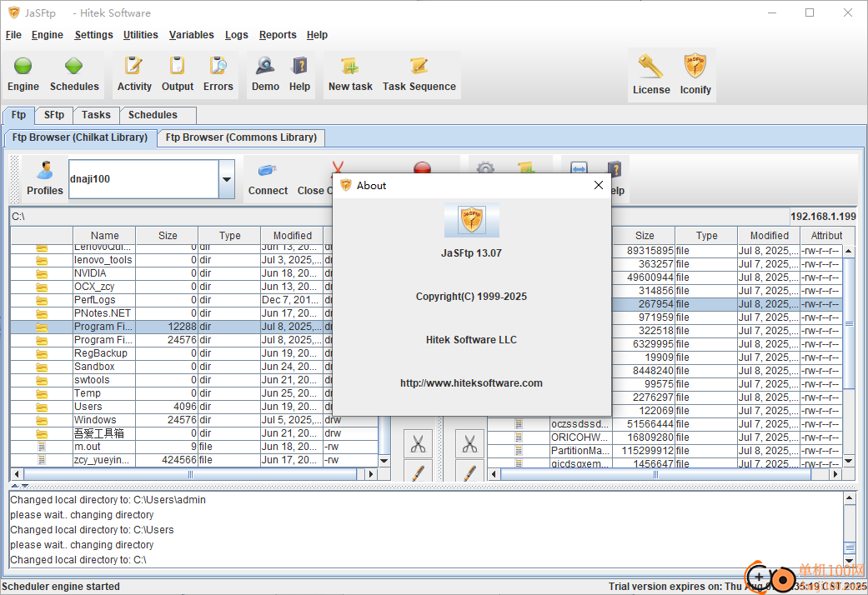Open the Variables menu
The width and height of the screenshot is (868, 595).
point(192,35)
